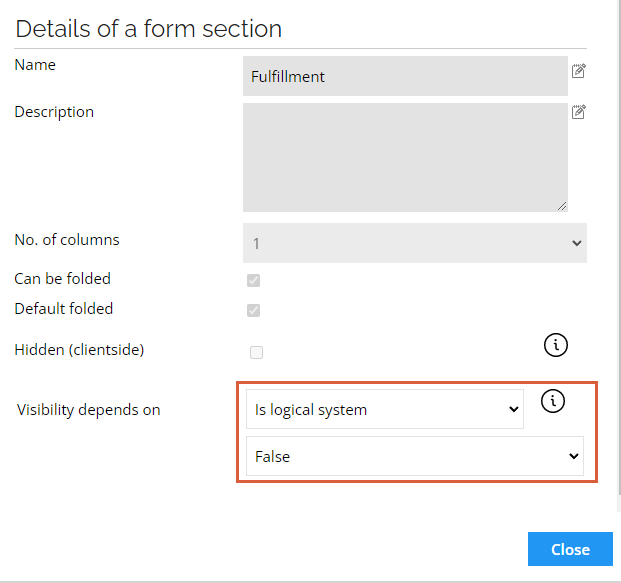The image size is (621, 583).
Task: Toggle the Default folded checkbox
Action: coord(253,311)
